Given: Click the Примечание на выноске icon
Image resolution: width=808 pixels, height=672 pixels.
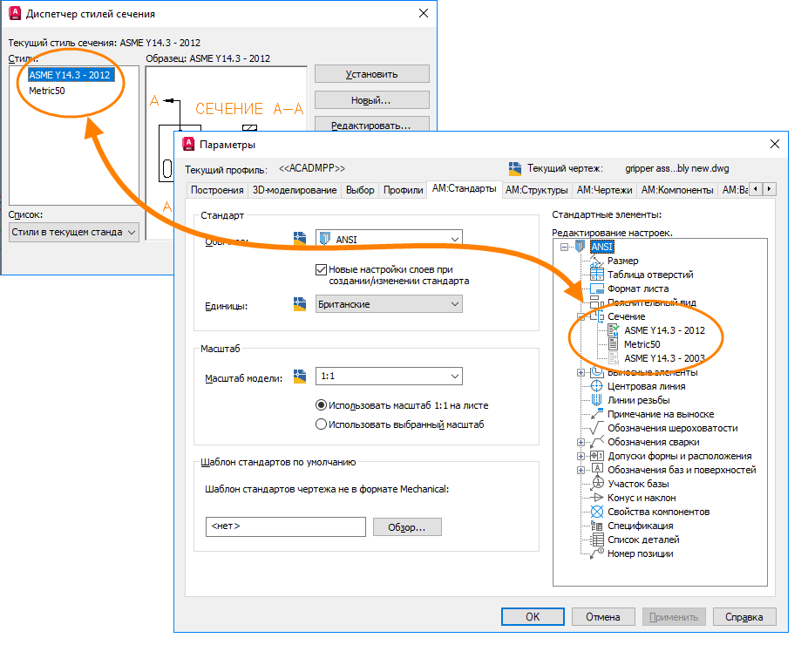Looking at the screenshot, I should 597,414.
